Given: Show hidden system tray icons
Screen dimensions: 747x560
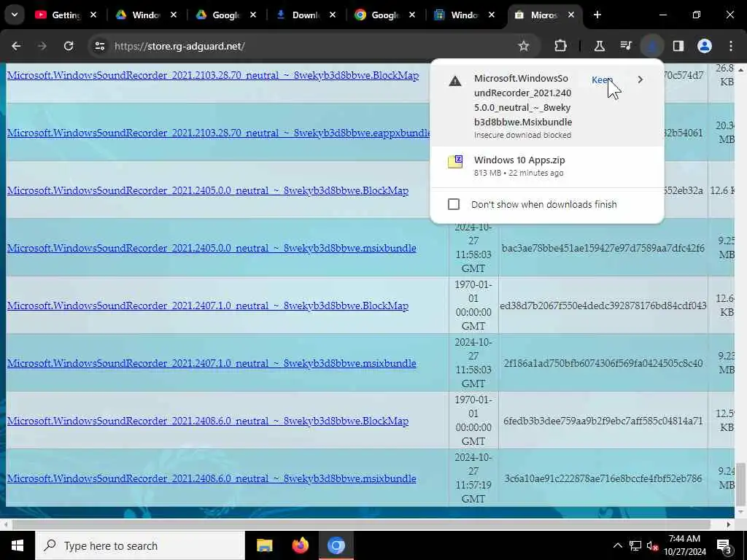Looking at the screenshot, I should [x=617, y=545].
